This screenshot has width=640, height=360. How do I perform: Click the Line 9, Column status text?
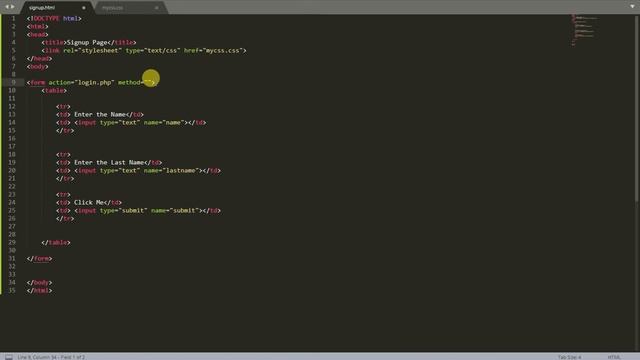[x=51, y=357]
